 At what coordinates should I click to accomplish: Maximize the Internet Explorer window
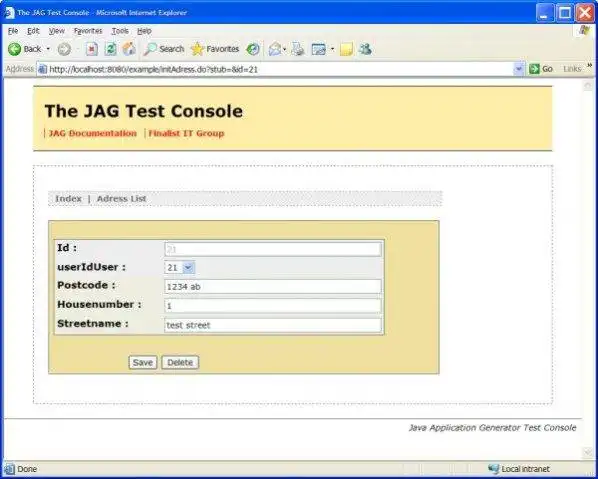pos(565,13)
